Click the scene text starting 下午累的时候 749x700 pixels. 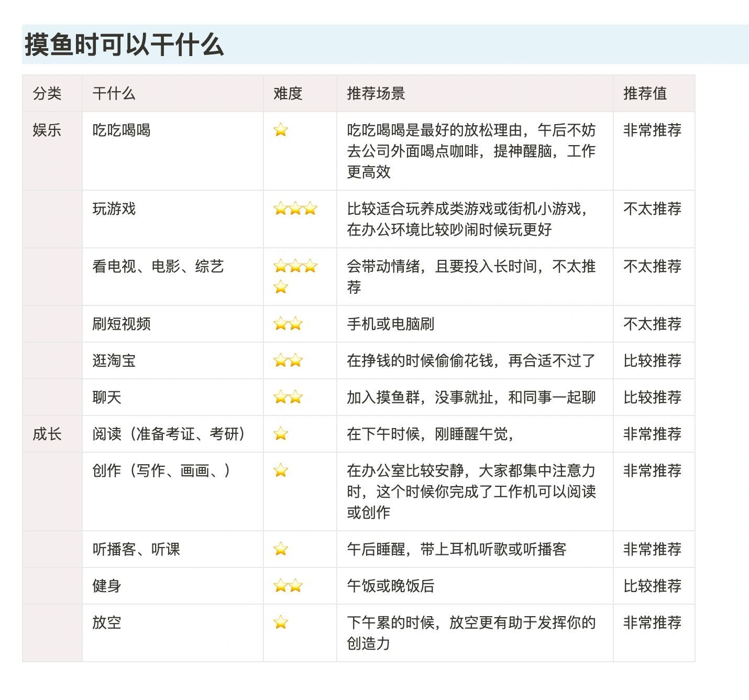tap(471, 633)
